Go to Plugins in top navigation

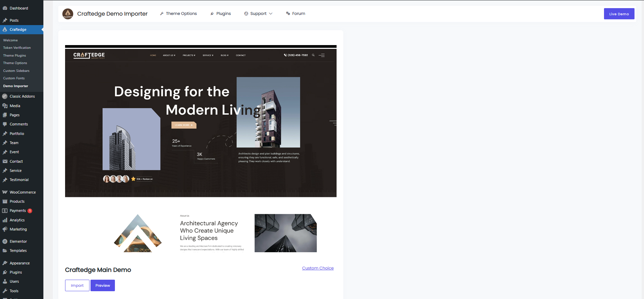(x=221, y=14)
